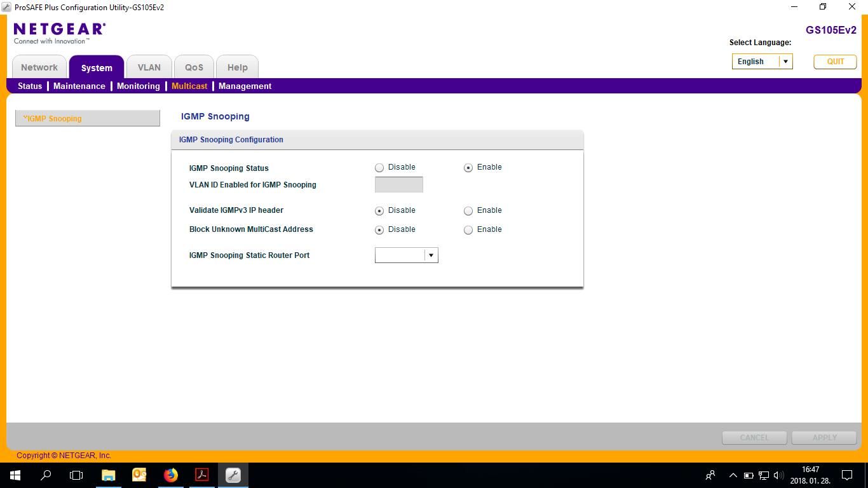
Task: Open the Select Language dropdown
Action: (762, 62)
